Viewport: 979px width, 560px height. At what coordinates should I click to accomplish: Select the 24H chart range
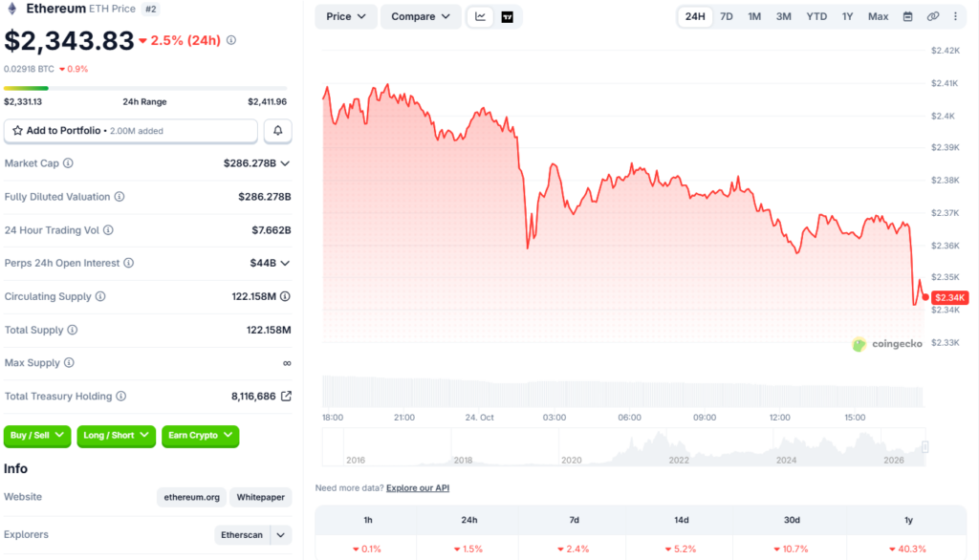click(x=695, y=17)
